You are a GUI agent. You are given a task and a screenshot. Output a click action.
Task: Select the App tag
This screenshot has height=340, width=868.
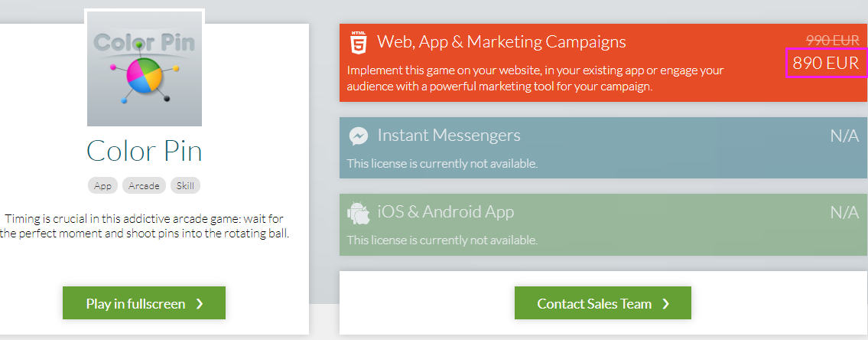point(102,185)
